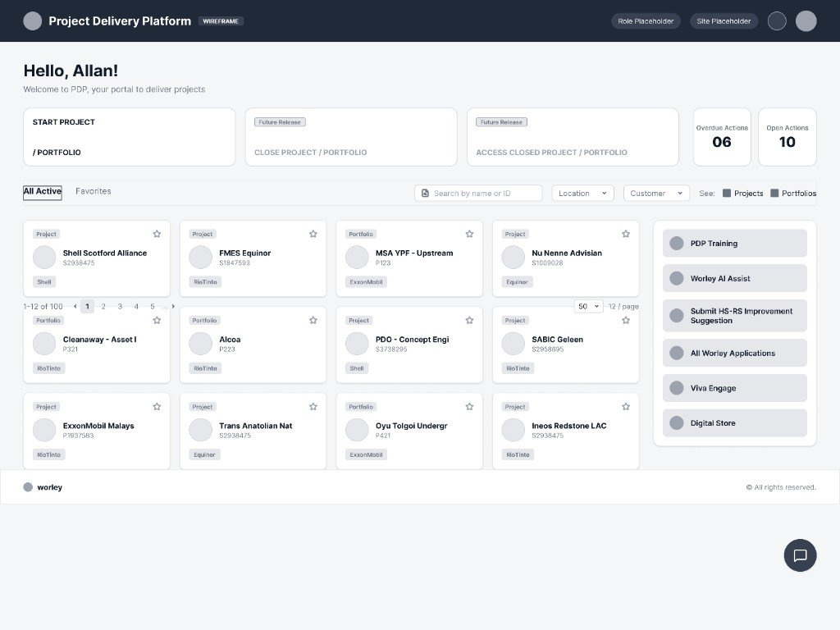
Task: Click the Digital Store circle icon
Action: pyautogui.click(x=677, y=423)
